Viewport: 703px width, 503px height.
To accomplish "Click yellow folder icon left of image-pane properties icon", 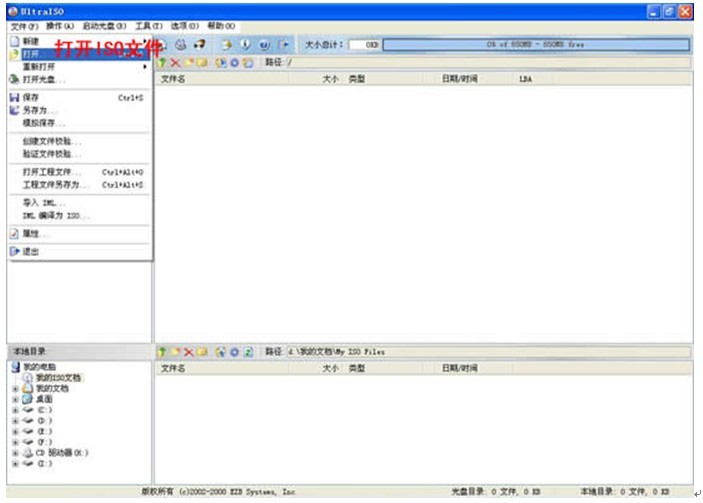I will tap(202, 63).
